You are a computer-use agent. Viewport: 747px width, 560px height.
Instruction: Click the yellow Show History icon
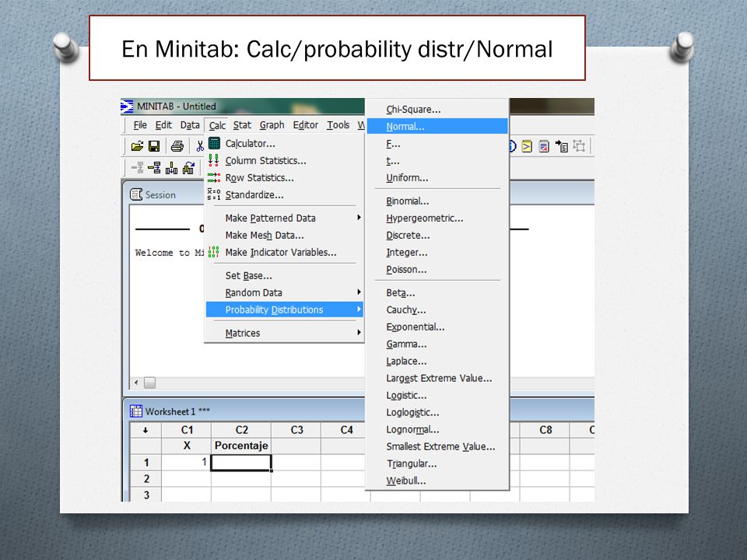pyautogui.click(x=527, y=146)
